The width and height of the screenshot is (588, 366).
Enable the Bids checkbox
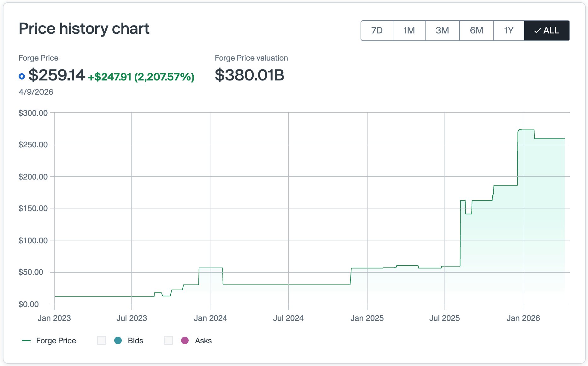[x=101, y=341]
